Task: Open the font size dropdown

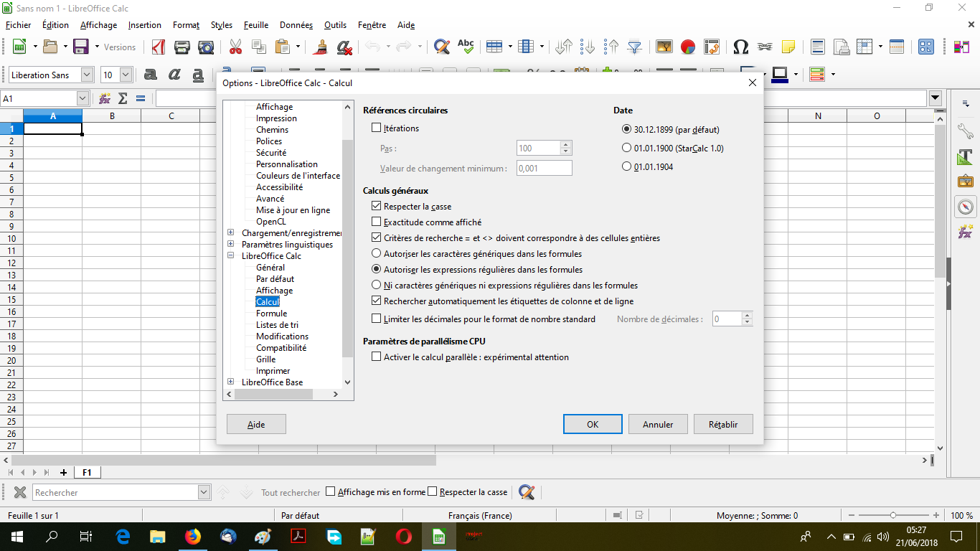Action: point(126,75)
